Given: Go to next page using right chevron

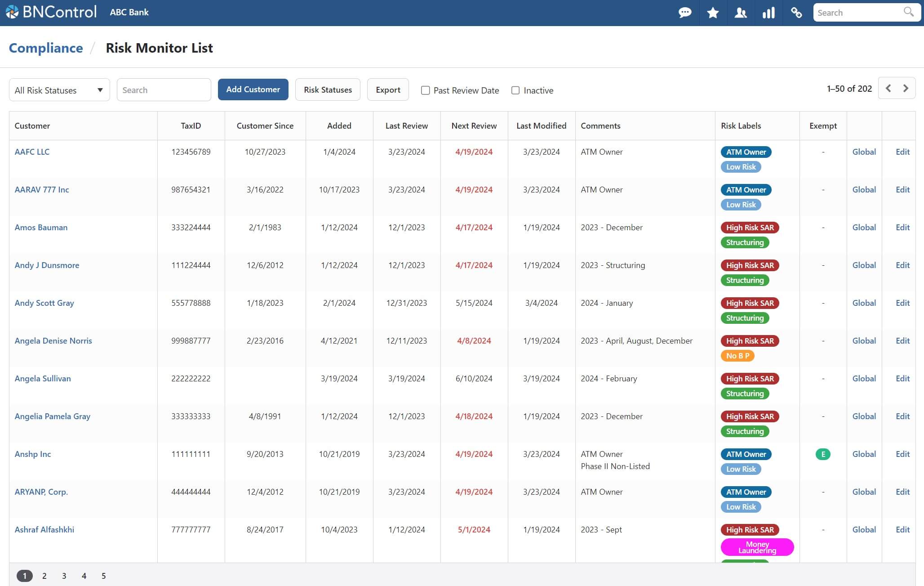Looking at the screenshot, I should (906, 89).
